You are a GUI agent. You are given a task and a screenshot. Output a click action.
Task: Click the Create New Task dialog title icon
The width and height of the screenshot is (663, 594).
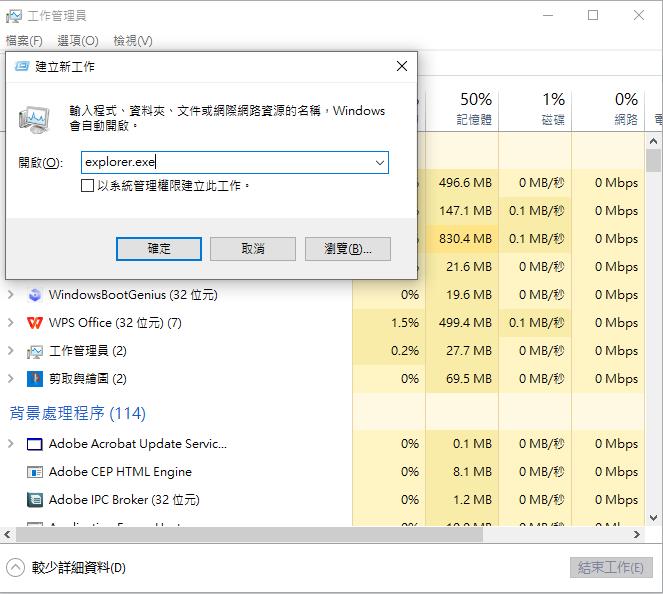click(x=22, y=66)
